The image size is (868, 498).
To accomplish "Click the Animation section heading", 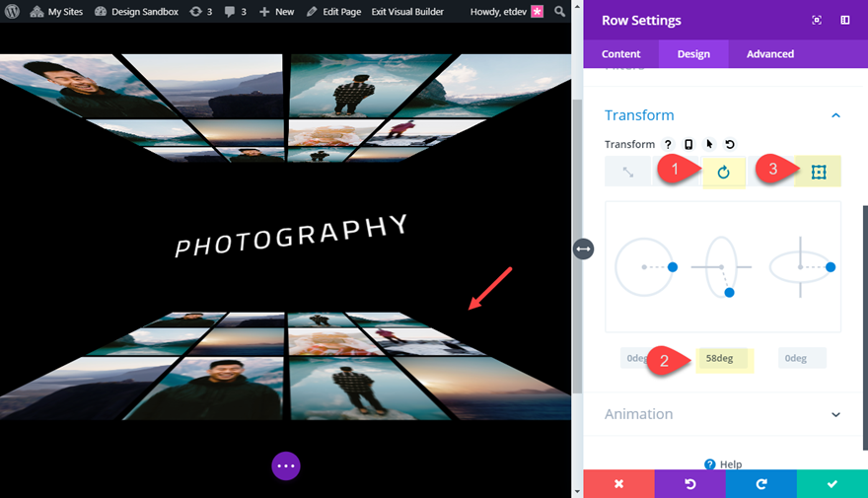I will (639, 414).
